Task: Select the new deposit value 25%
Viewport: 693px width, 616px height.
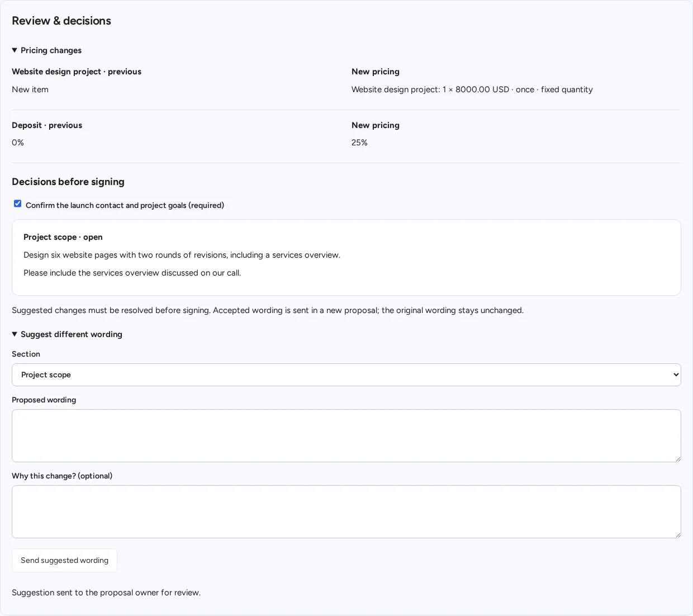Action: (x=359, y=143)
